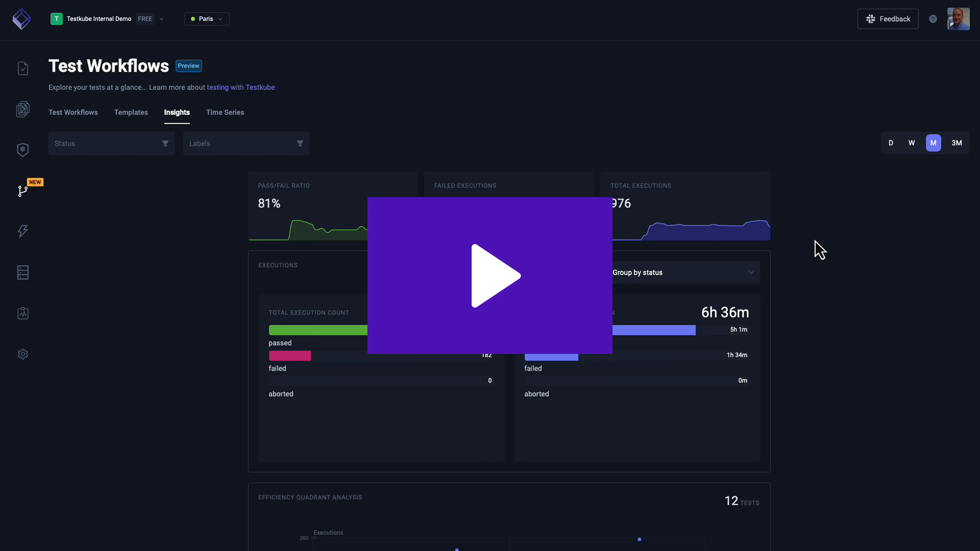The image size is (980, 551).
Task: Open Test Workflows branch icon marked NEW
Action: click(x=23, y=191)
